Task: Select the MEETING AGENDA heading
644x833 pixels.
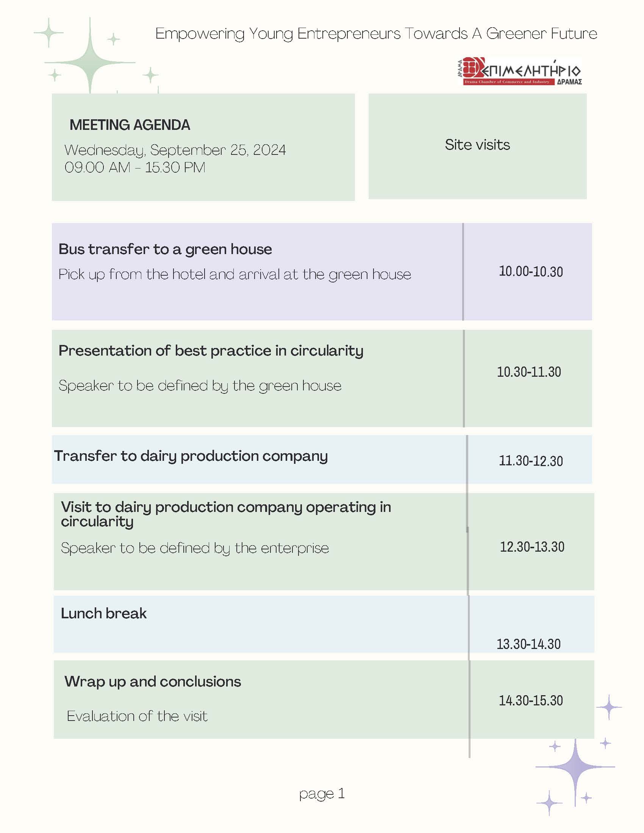Action: (130, 125)
